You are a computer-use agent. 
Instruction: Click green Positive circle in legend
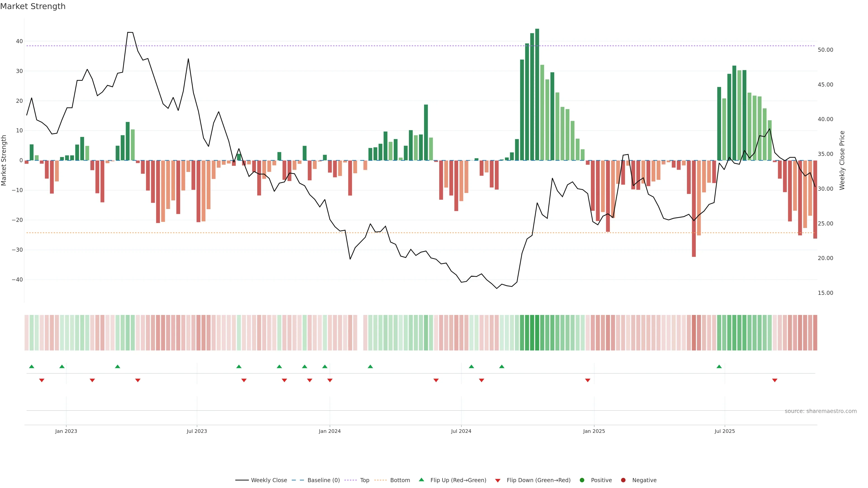(x=582, y=480)
